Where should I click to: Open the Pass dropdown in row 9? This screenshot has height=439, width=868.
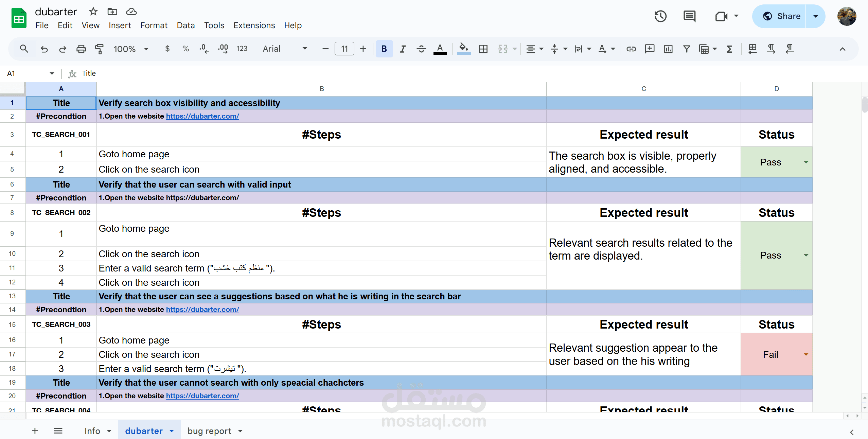click(805, 256)
